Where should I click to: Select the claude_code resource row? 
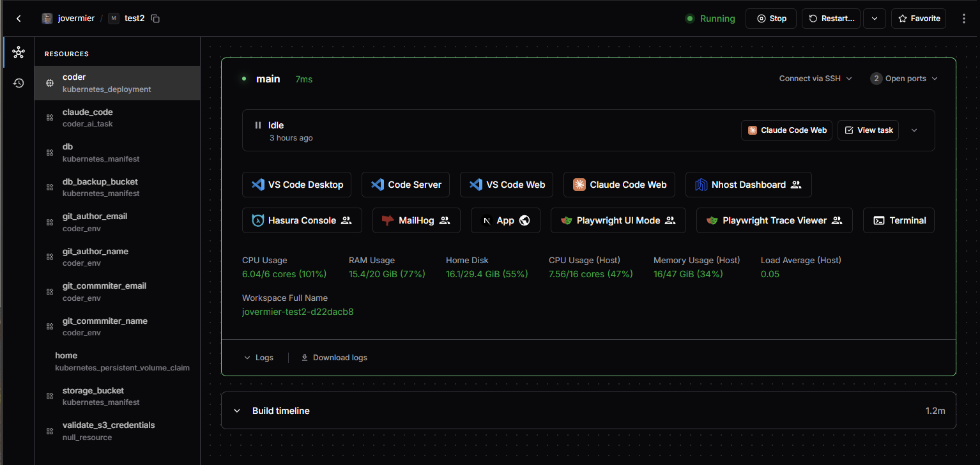[118, 118]
